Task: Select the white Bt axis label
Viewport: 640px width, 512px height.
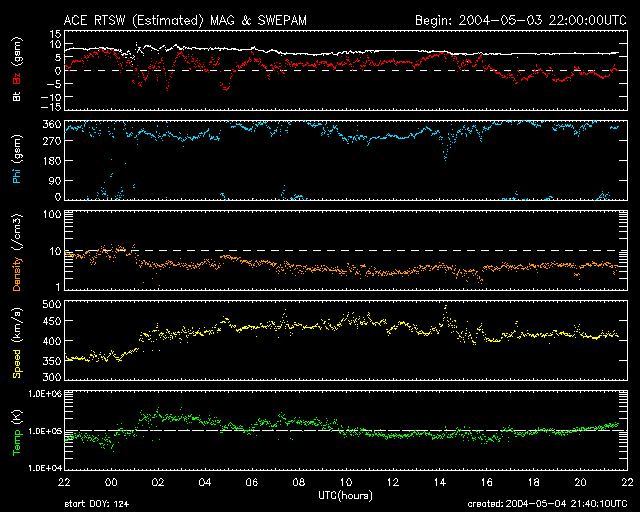Action: click(x=17, y=96)
